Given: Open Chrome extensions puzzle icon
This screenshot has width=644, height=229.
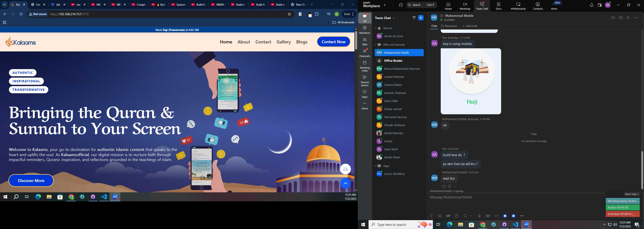Looking at the screenshot, I should pos(317,14).
